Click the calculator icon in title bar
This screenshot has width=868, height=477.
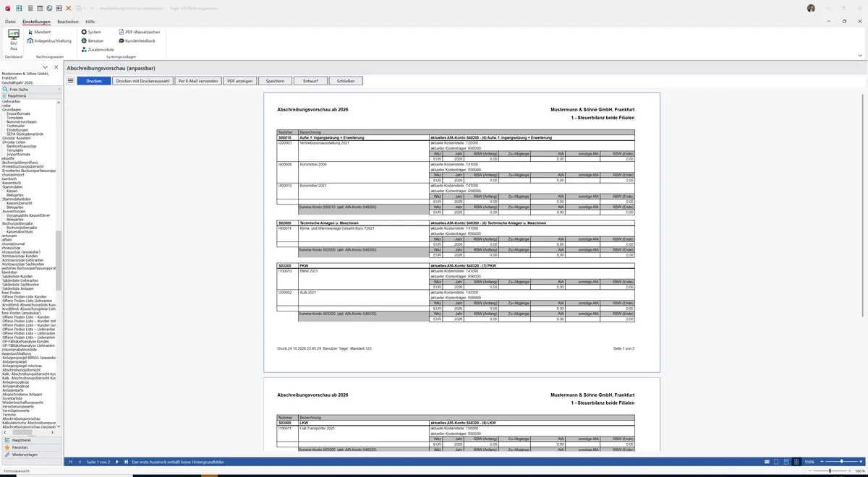(x=30, y=8)
